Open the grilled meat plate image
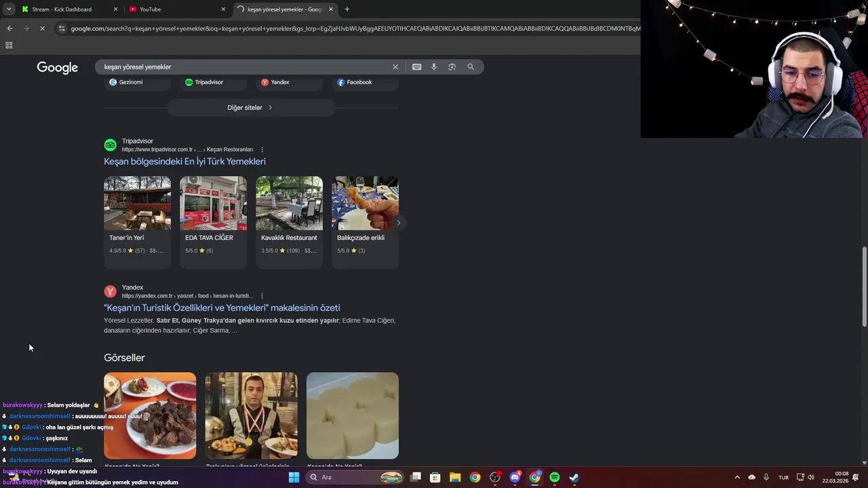The height and width of the screenshot is (488, 868). (x=150, y=415)
